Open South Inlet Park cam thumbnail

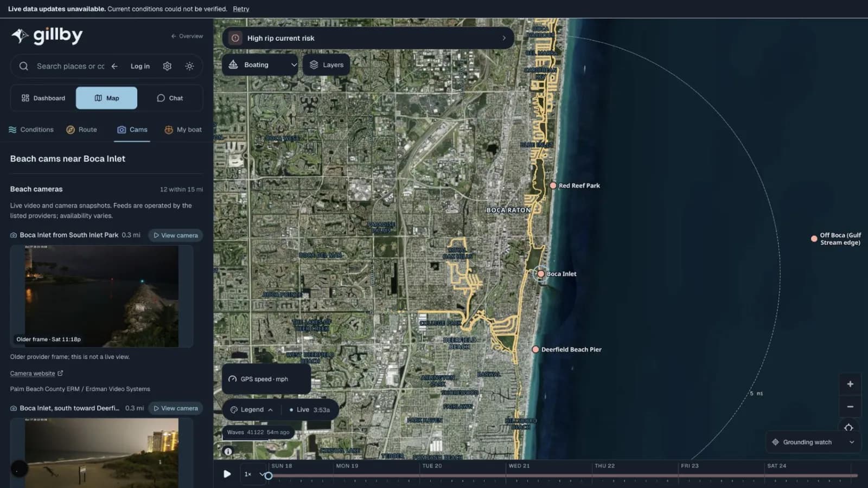(101, 296)
